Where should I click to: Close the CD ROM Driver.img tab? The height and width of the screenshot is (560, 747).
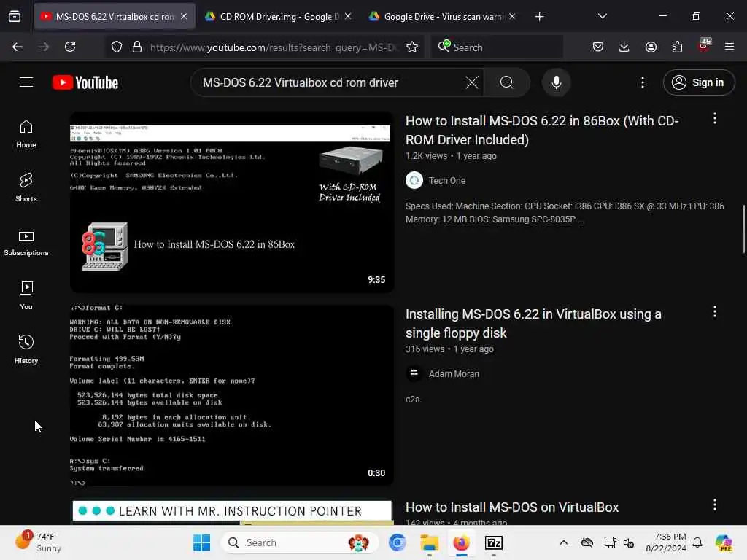[x=348, y=16]
